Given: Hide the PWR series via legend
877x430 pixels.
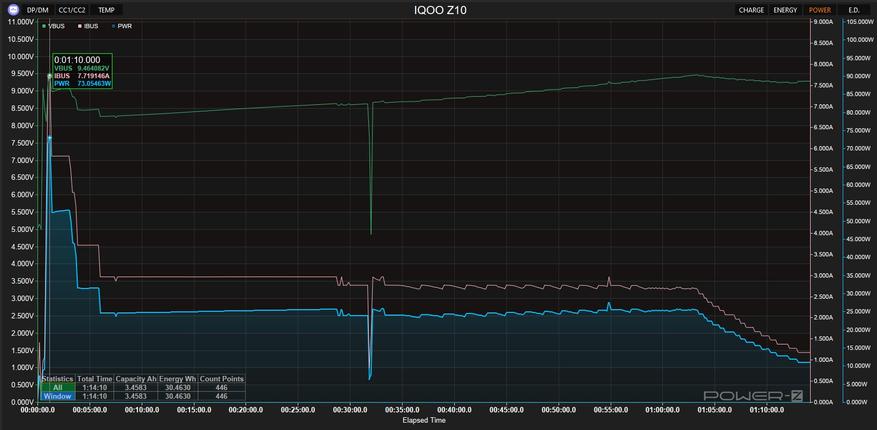Looking at the screenshot, I should pos(122,26).
